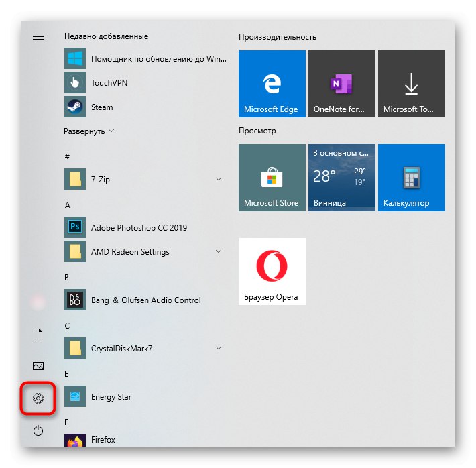476x468 pixels.
Task: Open the Pictures sidebar icon
Action: click(x=38, y=365)
